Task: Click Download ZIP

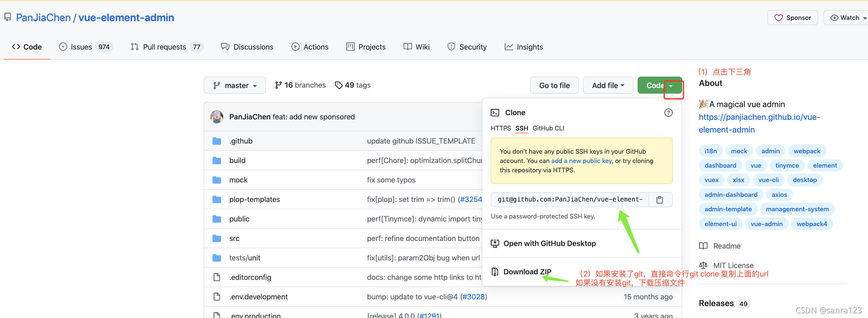Action: click(x=527, y=272)
